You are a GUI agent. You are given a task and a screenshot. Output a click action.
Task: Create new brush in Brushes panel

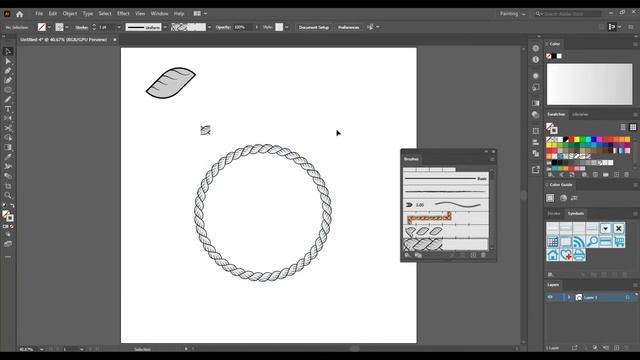[x=473, y=256]
